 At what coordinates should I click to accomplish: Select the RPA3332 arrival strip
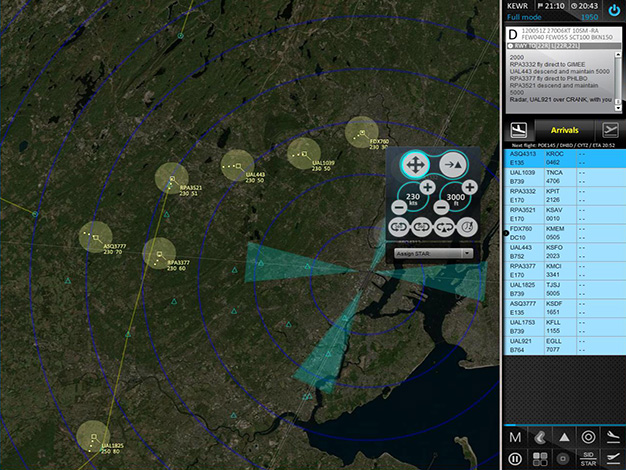[x=565, y=196]
